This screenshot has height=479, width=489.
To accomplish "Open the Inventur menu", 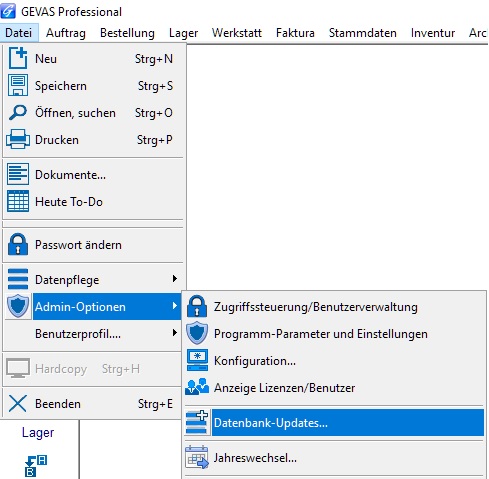I will (433, 33).
